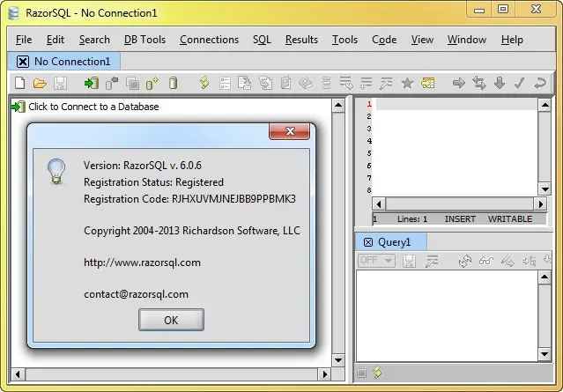Click the pencil-lines edit icon in main toolbar
The height and width of the screenshot is (392, 563).
(x=386, y=84)
